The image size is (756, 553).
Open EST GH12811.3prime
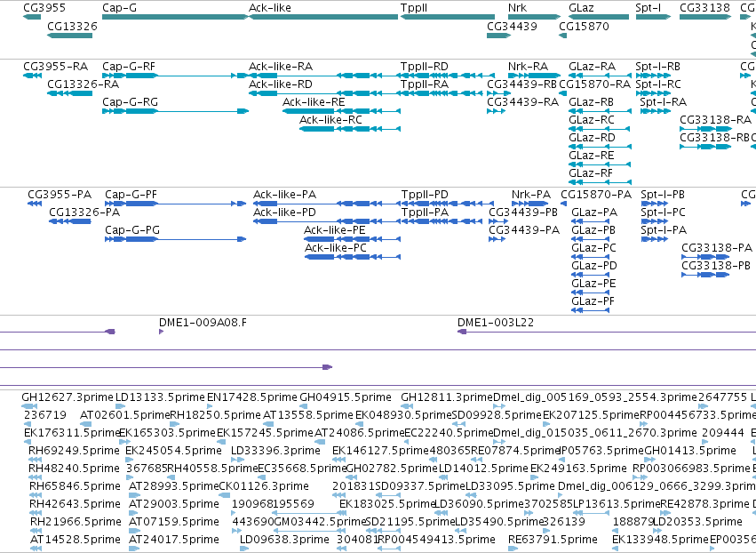pos(447,397)
